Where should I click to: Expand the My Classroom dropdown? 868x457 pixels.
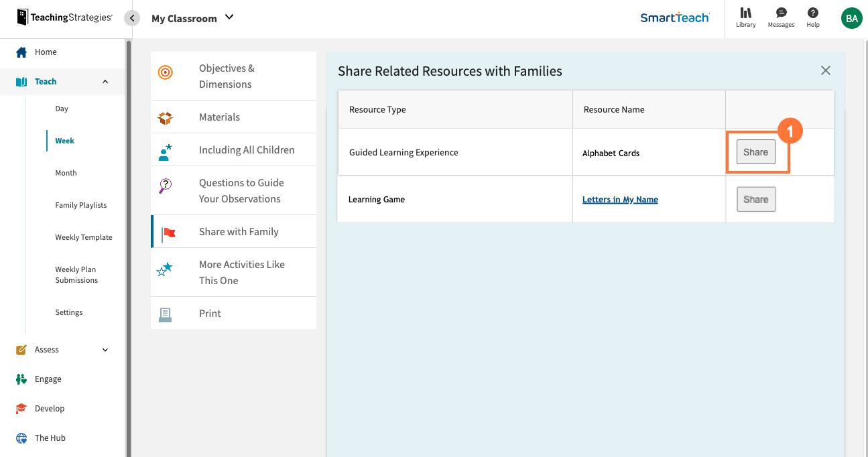click(229, 17)
